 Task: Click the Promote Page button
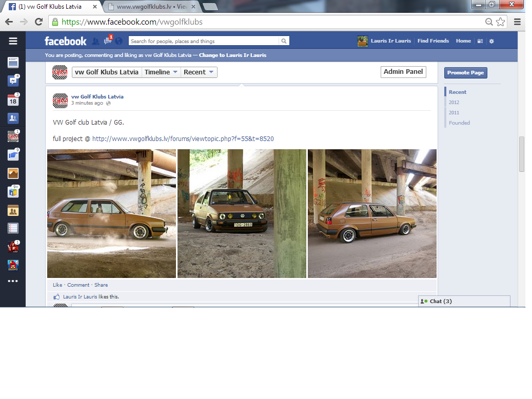click(x=465, y=73)
